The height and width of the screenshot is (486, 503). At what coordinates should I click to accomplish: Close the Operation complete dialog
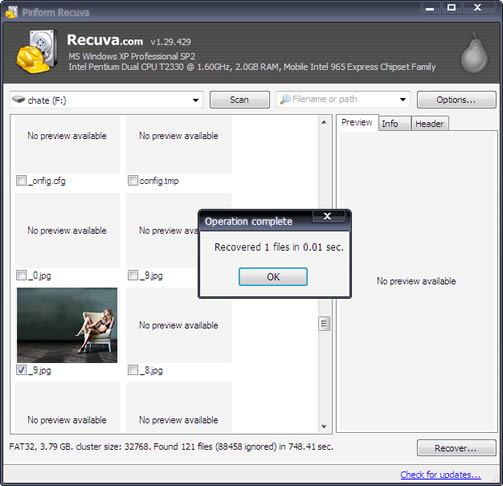(328, 216)
